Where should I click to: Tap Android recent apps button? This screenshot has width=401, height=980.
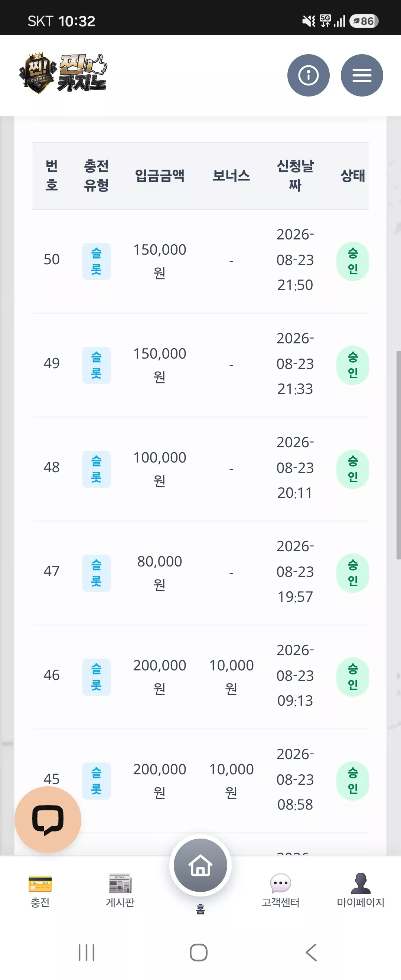[x=87, y=953]
